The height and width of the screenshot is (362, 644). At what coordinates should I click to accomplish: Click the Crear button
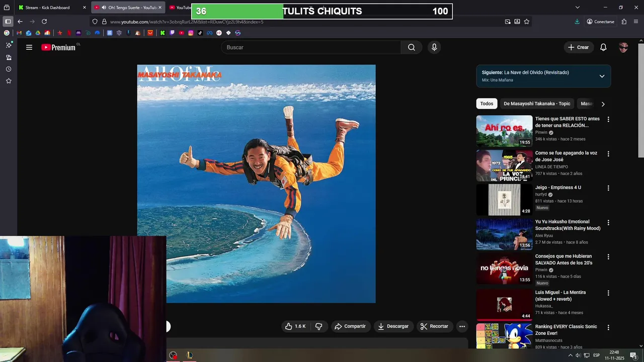[579, 47]
